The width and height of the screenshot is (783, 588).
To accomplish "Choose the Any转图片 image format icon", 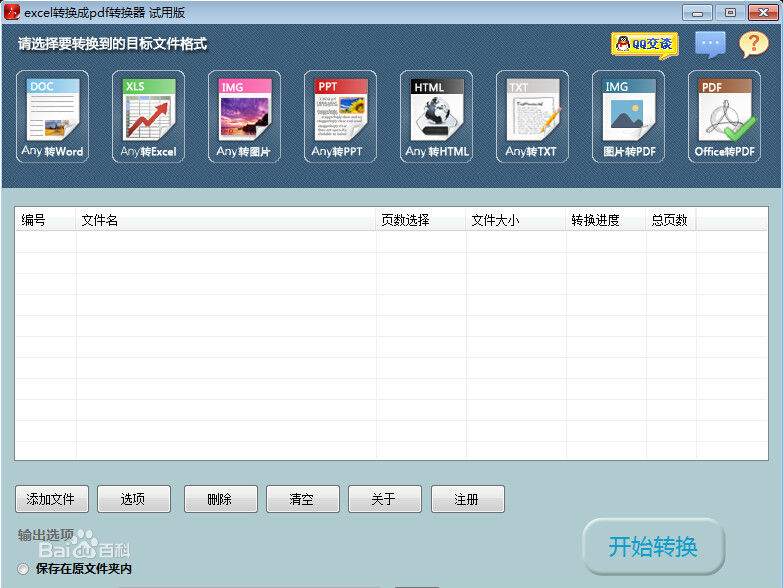I will pyautogui.click(x=244, y=116).
